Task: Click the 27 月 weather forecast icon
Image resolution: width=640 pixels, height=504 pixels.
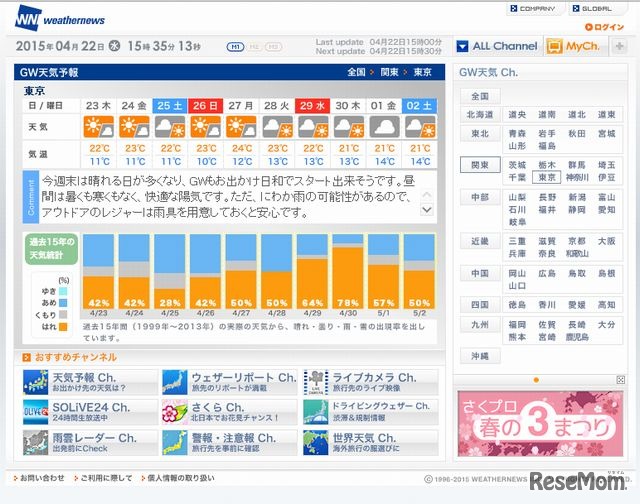Action: pos(241,127)
